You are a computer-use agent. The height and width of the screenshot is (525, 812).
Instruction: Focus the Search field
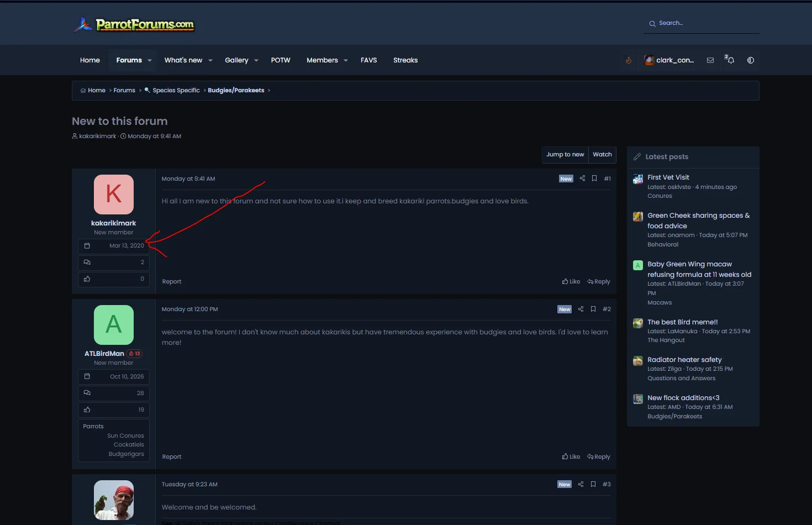[702, 23]
